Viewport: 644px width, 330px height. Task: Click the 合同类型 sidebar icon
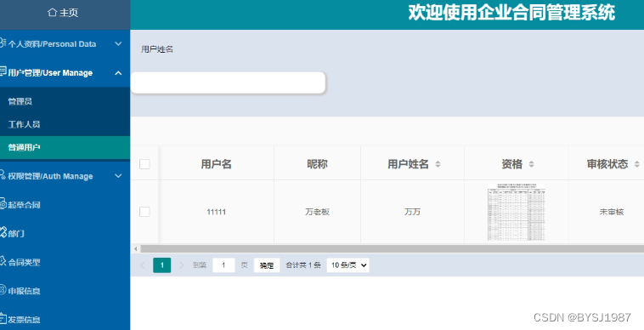[x=3, y=261]
